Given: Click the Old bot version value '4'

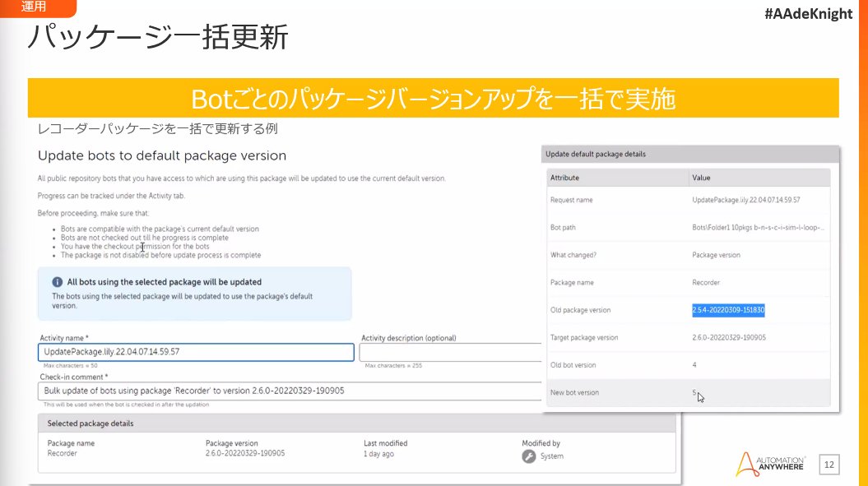Looking at the screenshot, I should (694, 365).
